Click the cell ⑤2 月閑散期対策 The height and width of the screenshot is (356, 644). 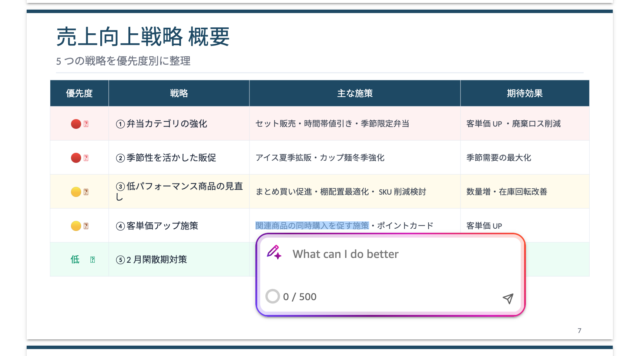point(179,259)
